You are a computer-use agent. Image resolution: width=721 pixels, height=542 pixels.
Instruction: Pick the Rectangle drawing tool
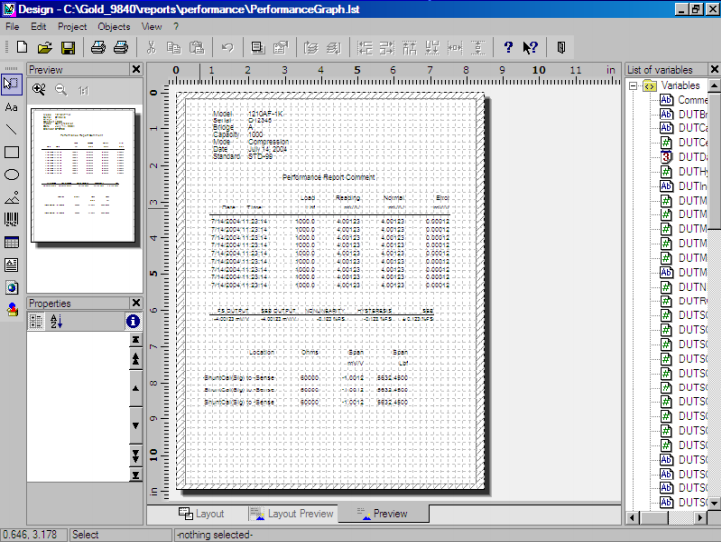point(11,152)
